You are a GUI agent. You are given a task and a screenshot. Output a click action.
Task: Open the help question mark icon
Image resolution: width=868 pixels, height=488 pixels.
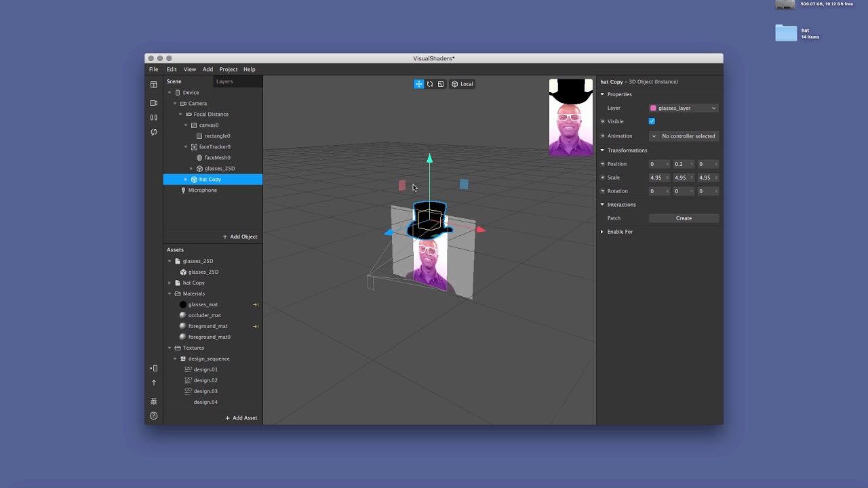click(154, 415)
